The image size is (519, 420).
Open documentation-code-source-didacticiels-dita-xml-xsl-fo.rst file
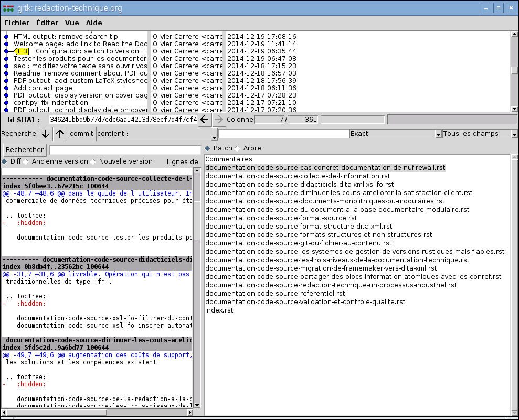pos(300,185)
